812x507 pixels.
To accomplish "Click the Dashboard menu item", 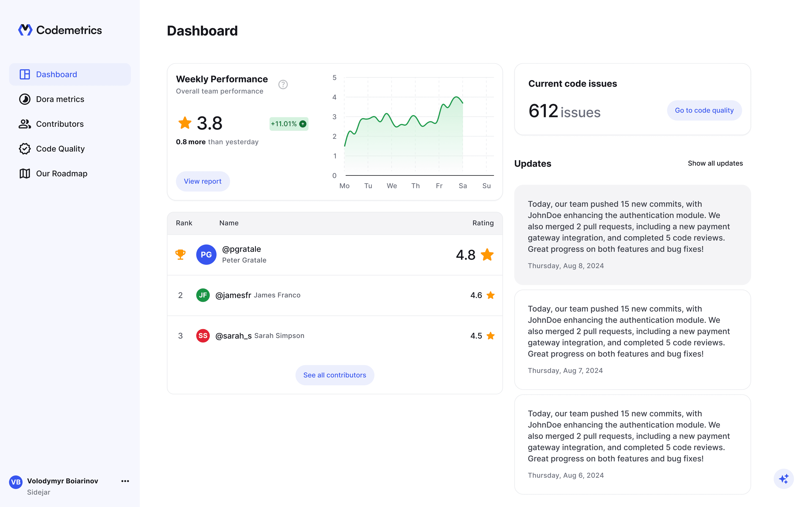I will tap(70, 74).
